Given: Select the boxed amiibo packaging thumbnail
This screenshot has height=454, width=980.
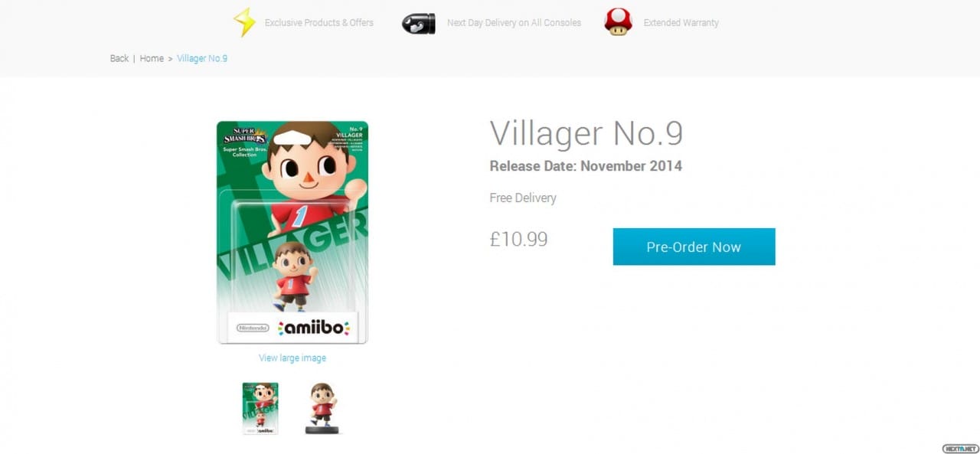Looking at the screenshot, I should pyautogui.click(x=260, y=409).
